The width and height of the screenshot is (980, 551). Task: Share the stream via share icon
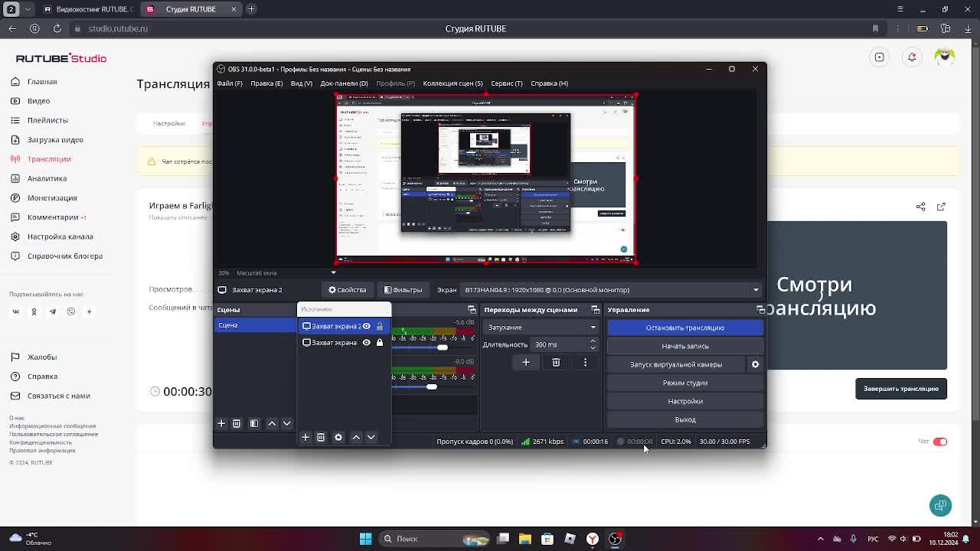click(921, 207)
